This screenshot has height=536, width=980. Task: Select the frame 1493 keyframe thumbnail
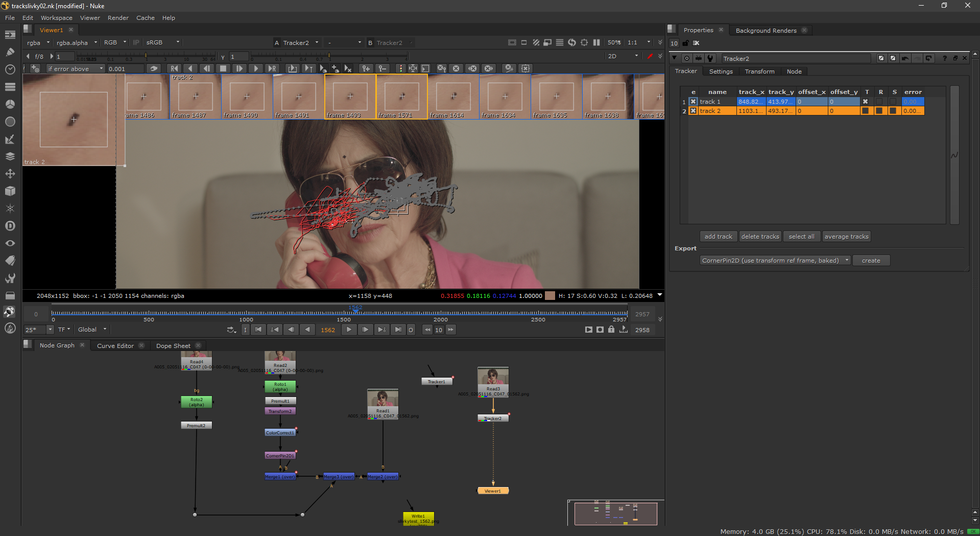click(350, 97)
